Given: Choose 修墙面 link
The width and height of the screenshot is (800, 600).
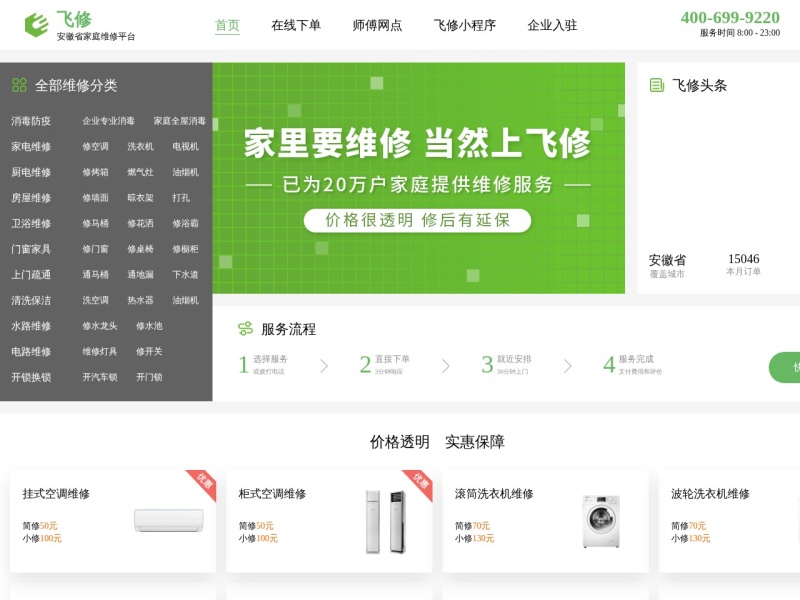Looking at the screenshot, I should [95, 197].
